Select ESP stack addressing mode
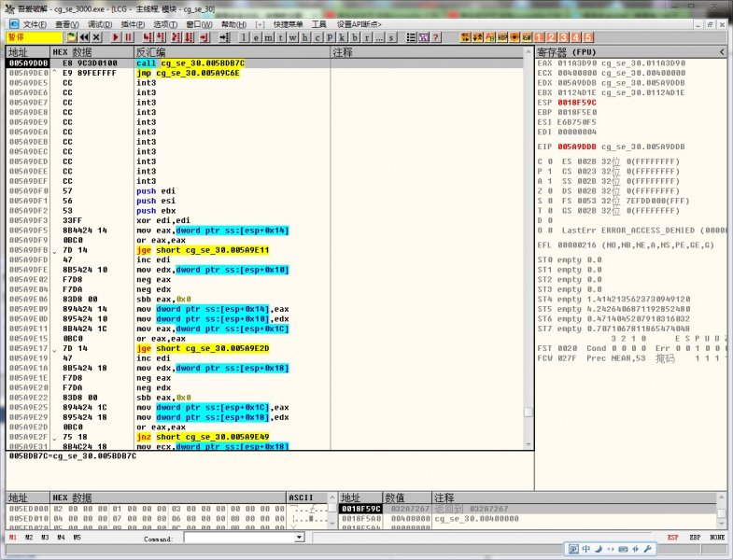 (672, 538)
